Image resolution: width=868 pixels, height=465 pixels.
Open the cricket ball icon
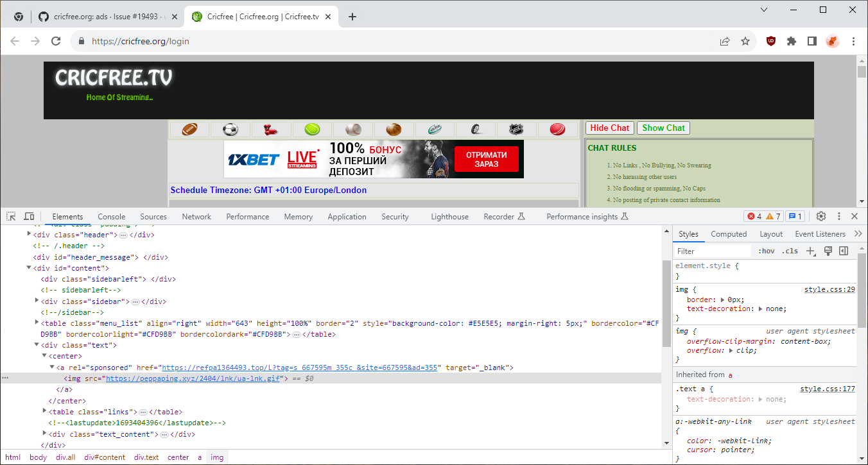click(x=557, y=129)
